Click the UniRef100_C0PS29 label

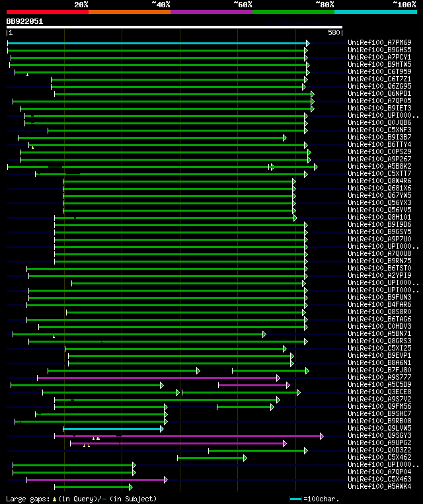coord(379,151)
